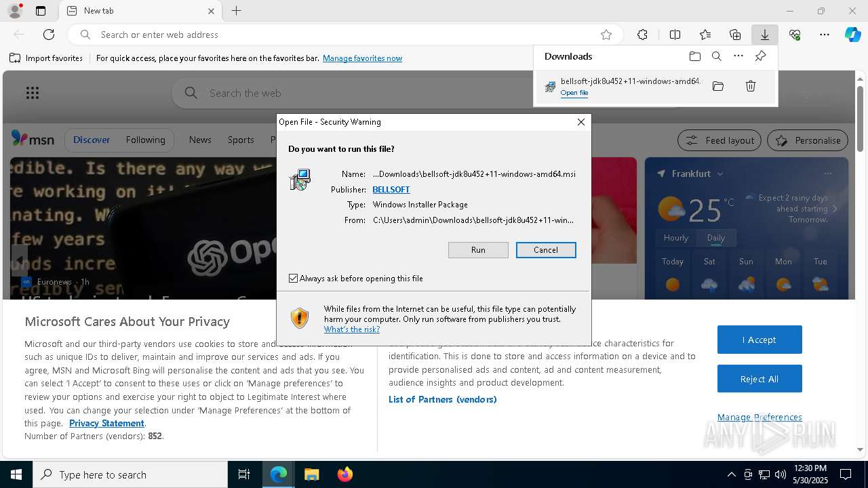Switch to the Following tab
This screenshot has height=488, width=868.
pos(145,140)
